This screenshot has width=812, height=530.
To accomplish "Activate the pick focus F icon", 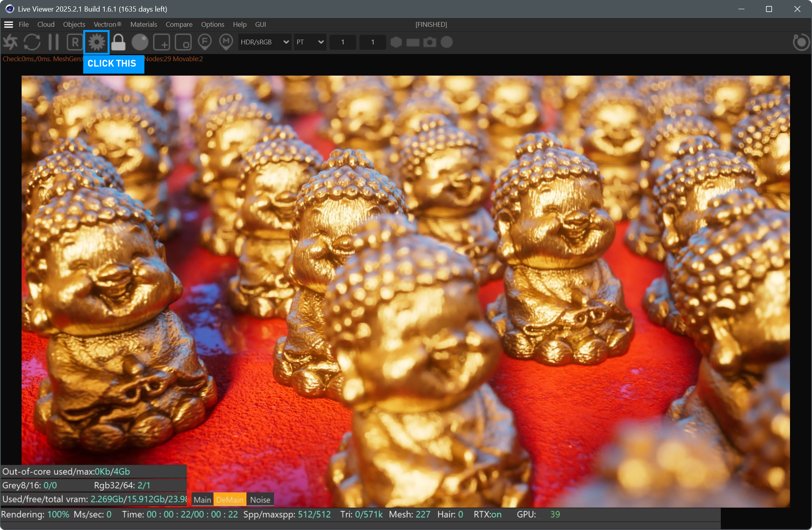I will tap(205, 42).
